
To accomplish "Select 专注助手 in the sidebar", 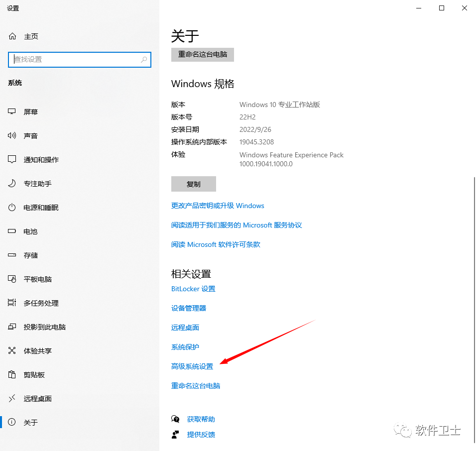I will (38, 184).
